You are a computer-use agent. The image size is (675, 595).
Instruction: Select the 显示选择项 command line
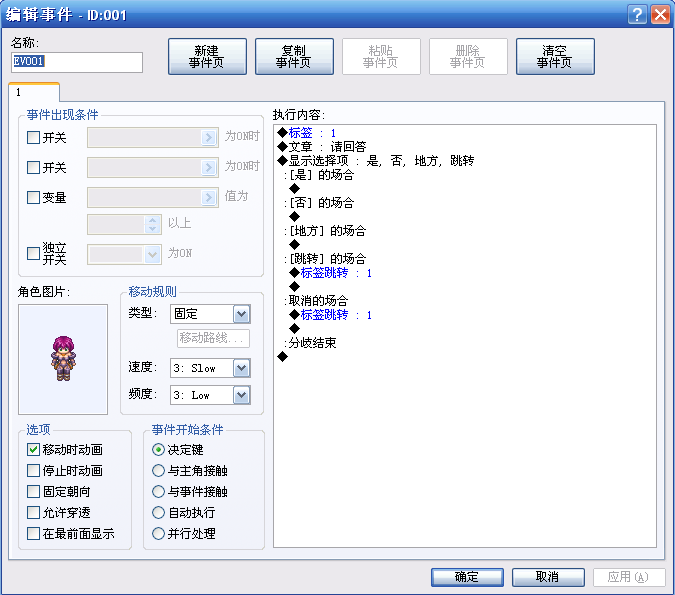376,161
